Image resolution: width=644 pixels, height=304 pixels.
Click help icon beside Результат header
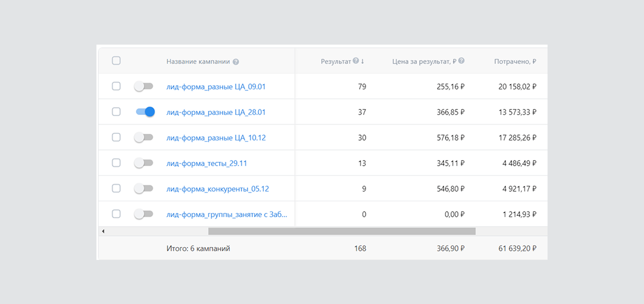pyautogui.click(x=356, y=61)
